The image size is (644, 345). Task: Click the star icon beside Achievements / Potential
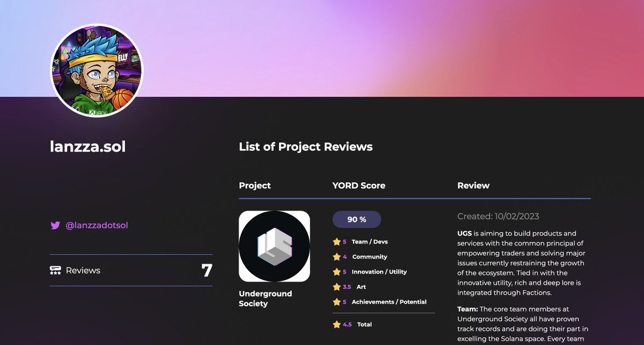pyautogui.click(x=337, y=302)
